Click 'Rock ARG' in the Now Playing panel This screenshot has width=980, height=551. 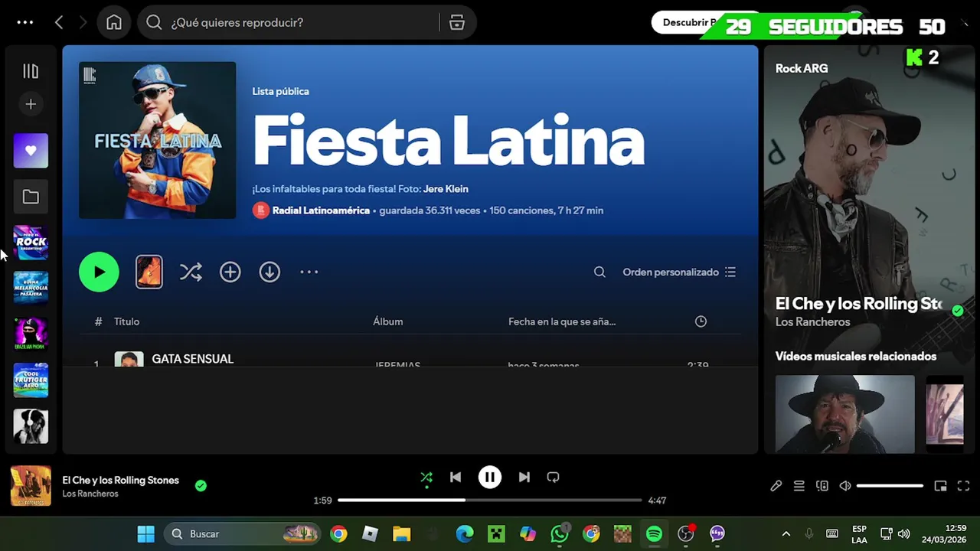coord(802,68)
